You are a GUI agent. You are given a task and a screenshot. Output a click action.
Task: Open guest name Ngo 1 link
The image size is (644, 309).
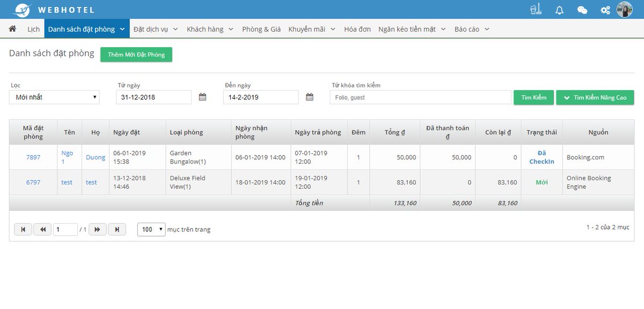point(67,158)
